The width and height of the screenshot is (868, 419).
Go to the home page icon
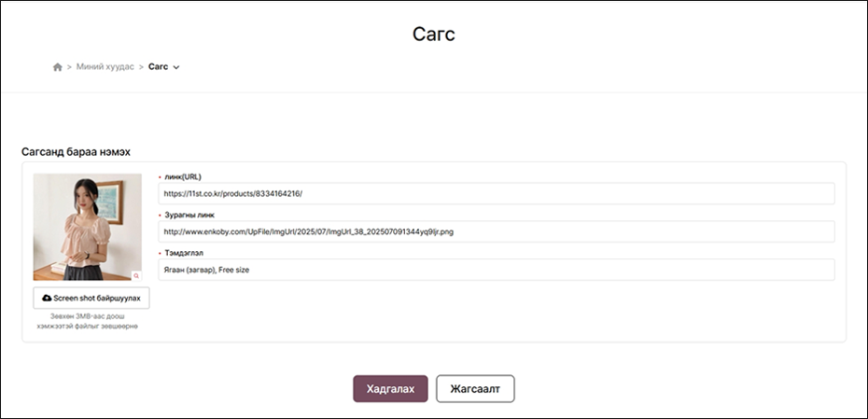click(x=58, y=67)
